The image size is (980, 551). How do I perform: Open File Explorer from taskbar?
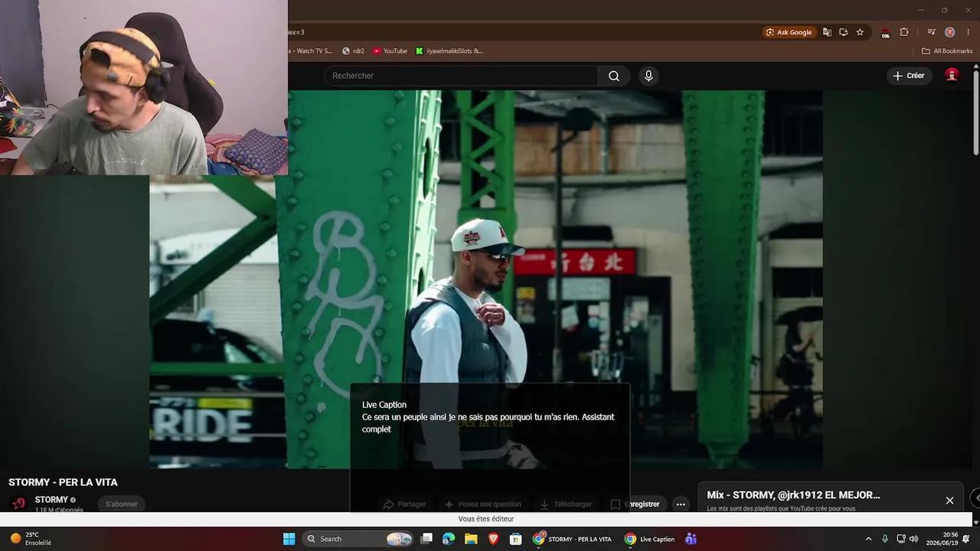(471, 539)
